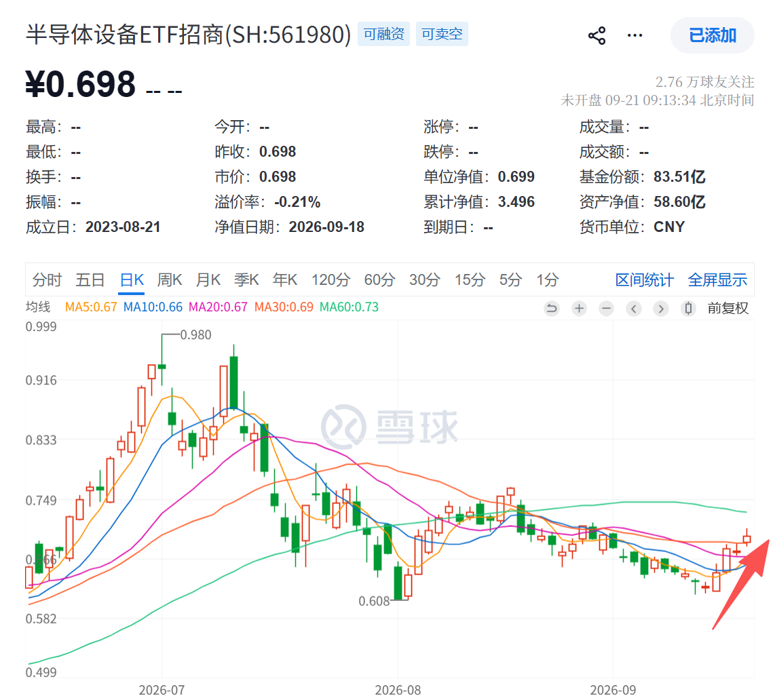Click the 已添加 watchlist button
775x700 pixels.
pyautogui.click(x=713, y=35)
